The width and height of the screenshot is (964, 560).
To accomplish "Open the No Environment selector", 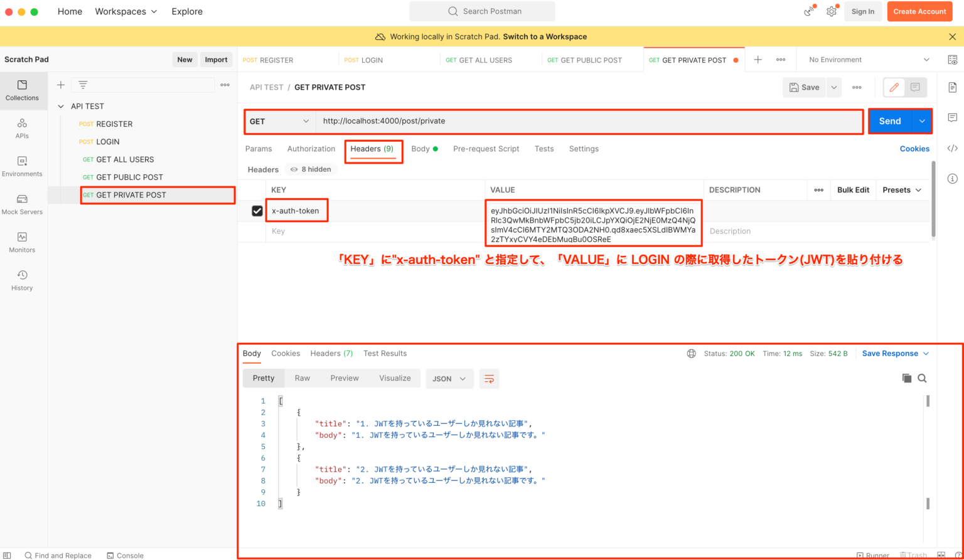I will 865,59.
